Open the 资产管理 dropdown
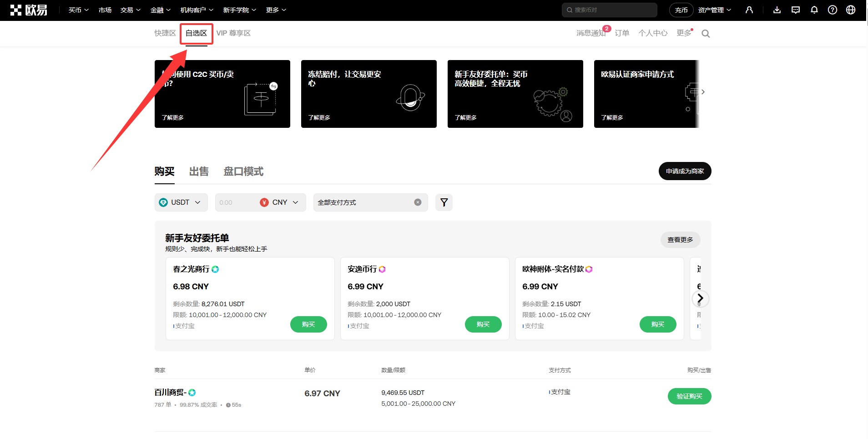Viewport: 868px width, 439px height. (715, 10)
